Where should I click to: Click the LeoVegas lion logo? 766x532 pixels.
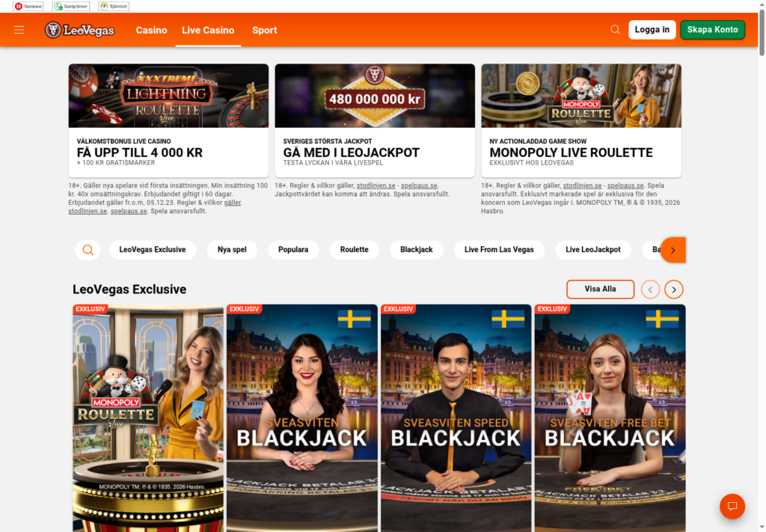[x=79, y=30]
